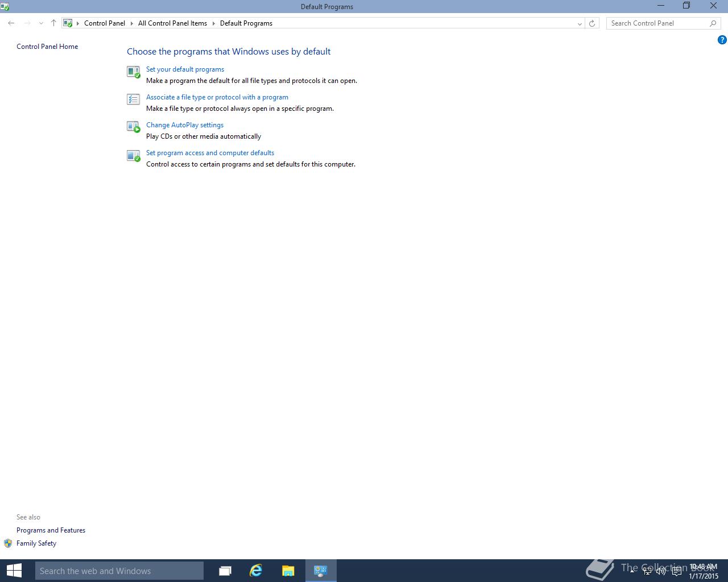Click text Play CDs or other media automatically

click(204, 136)
